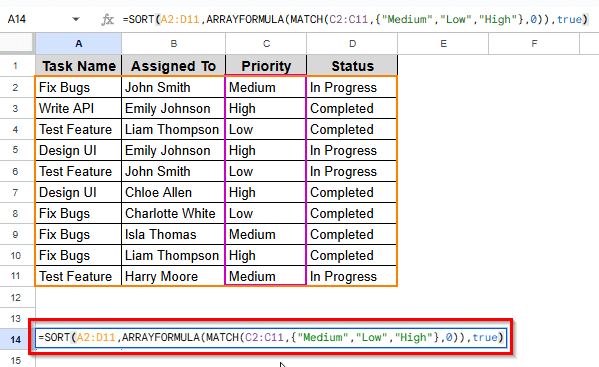The image size is (599, 367).
Task: Select the Charlotte White cell
Action: pos(173,213)
